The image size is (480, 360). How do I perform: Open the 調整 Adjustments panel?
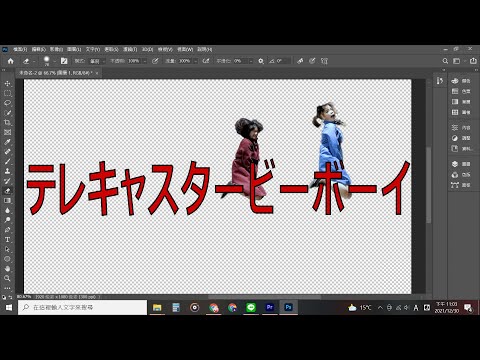[461, 138]
